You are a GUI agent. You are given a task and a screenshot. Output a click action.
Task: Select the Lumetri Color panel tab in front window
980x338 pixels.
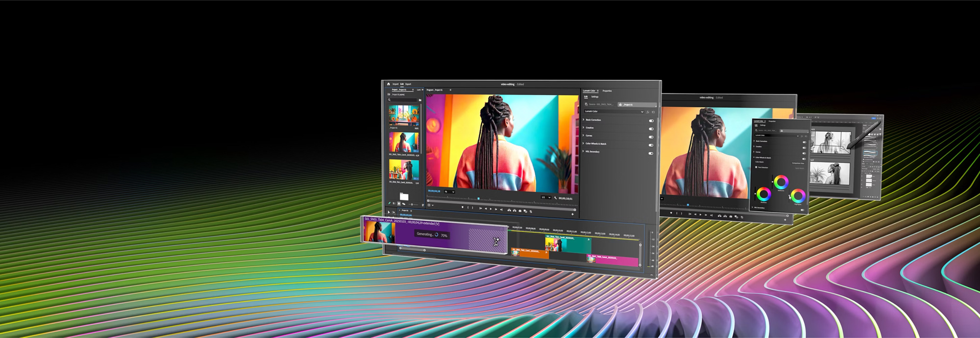[589, 91]
